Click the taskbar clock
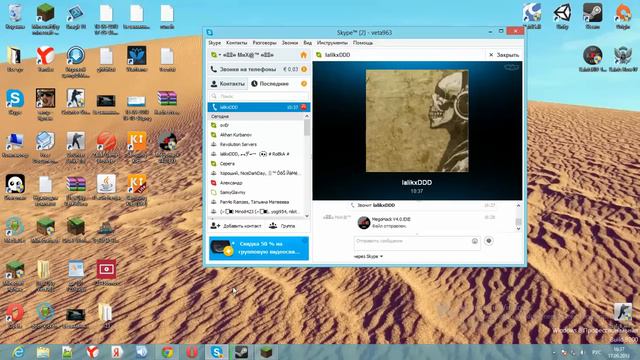Viewport: 640px width, 360px height. (619, 352)
